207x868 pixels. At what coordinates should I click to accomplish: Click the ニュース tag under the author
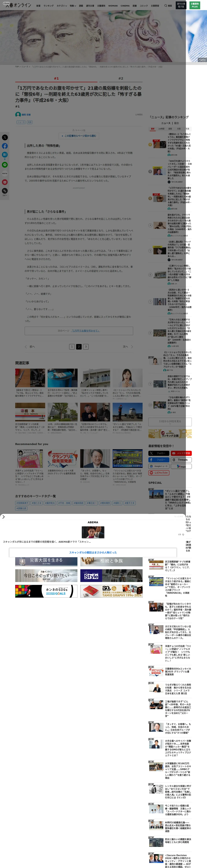[x=21, y=122]
